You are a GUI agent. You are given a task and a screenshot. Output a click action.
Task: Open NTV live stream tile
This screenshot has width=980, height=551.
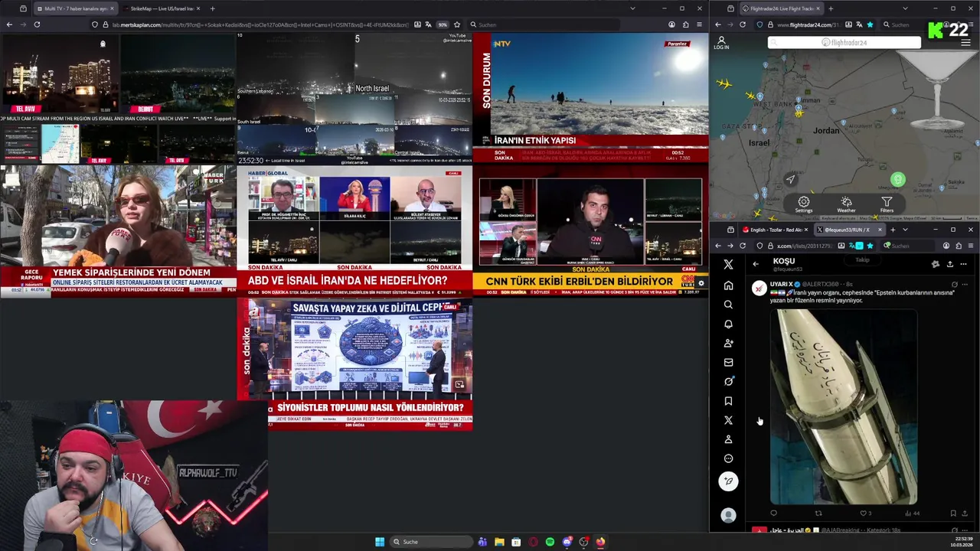coord(590,98)
